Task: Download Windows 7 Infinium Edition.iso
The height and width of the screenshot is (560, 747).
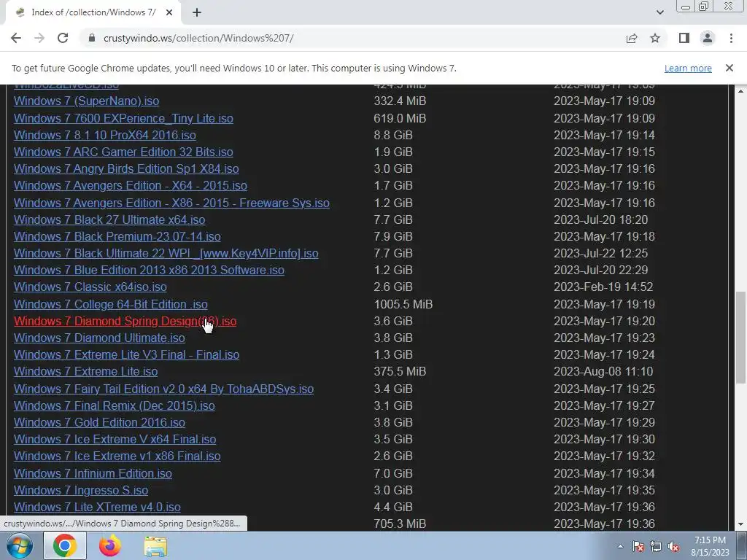Action: click(93, 473)
